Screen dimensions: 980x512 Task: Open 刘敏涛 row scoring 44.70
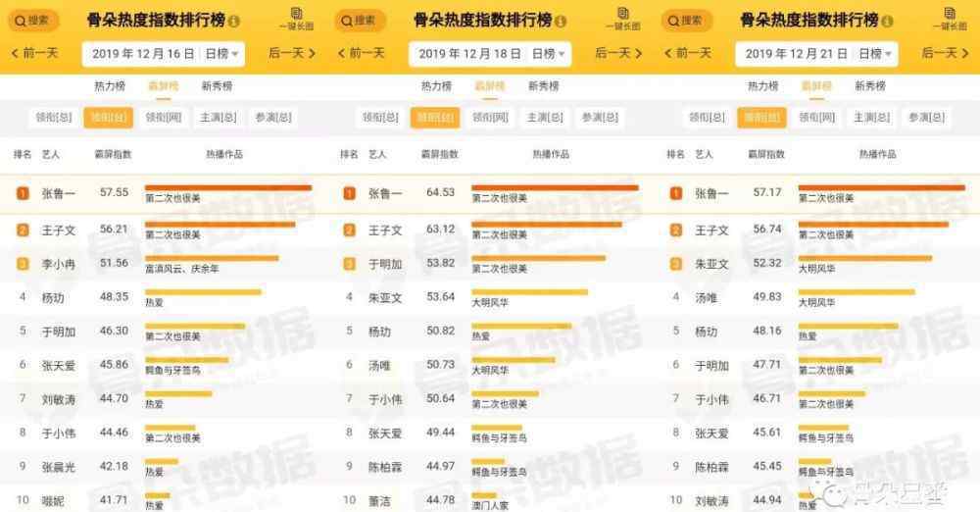(163, 399)
